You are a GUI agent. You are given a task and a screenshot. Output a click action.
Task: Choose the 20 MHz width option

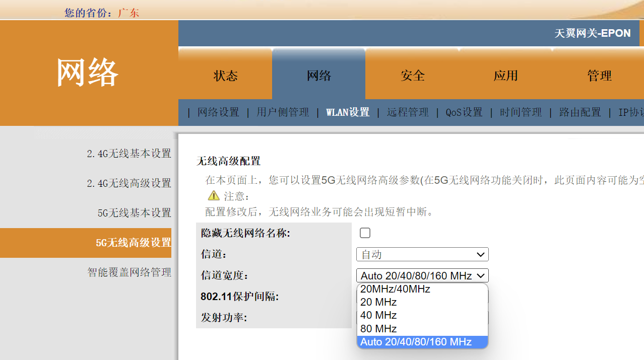[x=378, y=302]
